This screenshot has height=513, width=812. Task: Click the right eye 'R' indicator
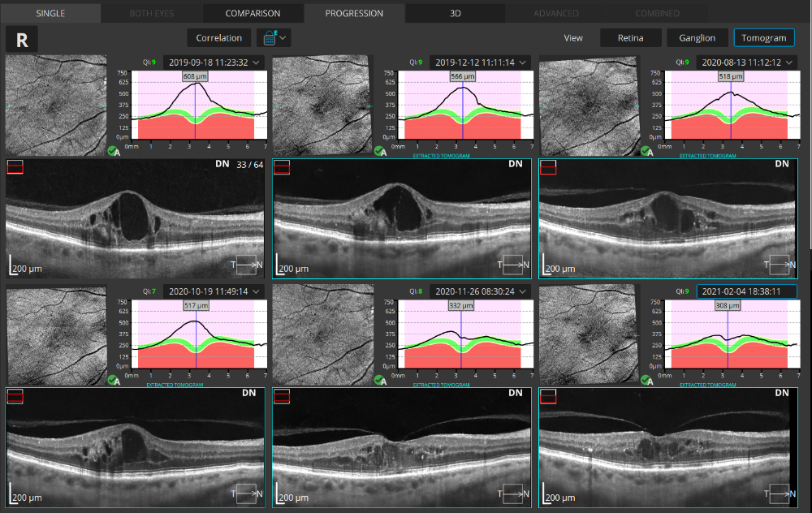[22, 38]
